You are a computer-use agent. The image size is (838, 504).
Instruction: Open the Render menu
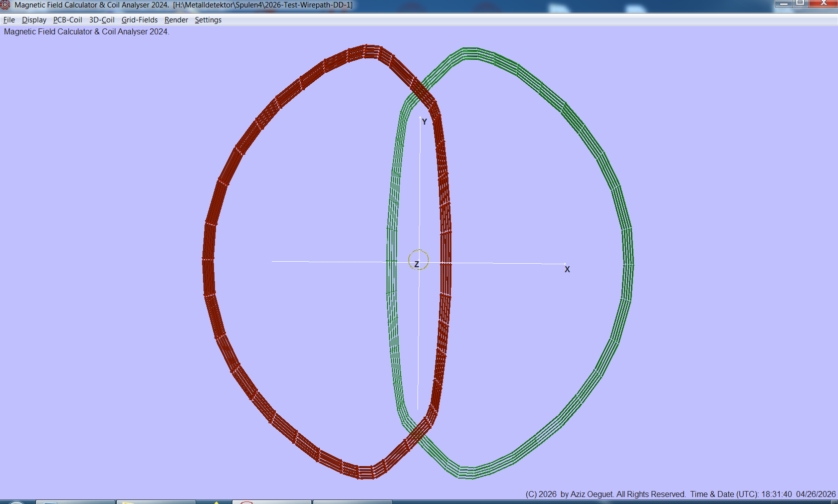176,20
